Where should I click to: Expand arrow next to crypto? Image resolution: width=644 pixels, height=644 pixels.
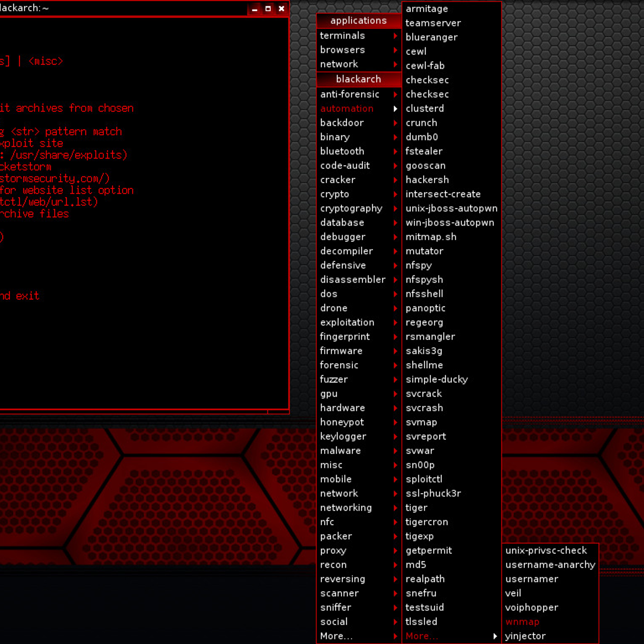pos(395,194)
